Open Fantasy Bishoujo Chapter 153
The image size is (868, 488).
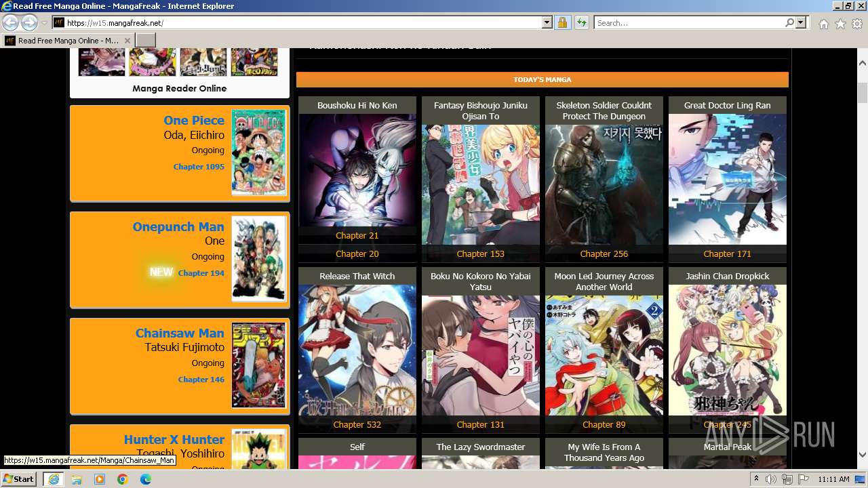481,254
